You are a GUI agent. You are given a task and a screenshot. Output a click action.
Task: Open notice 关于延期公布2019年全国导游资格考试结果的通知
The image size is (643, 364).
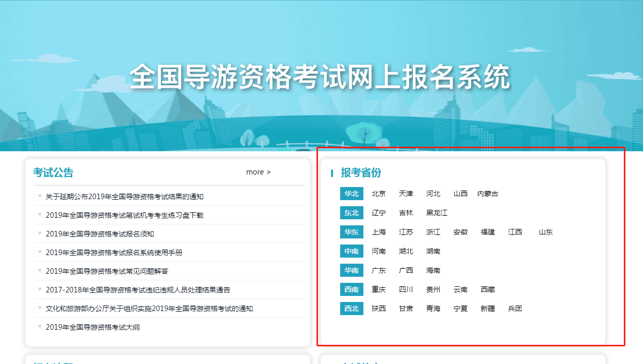click(x=124, y=197)
